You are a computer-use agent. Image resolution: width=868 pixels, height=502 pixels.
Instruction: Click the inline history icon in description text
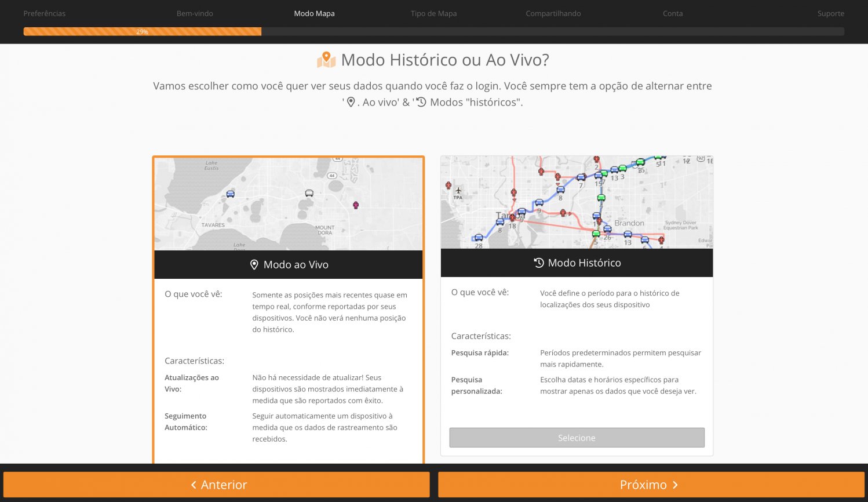click(x=421, y=102)
